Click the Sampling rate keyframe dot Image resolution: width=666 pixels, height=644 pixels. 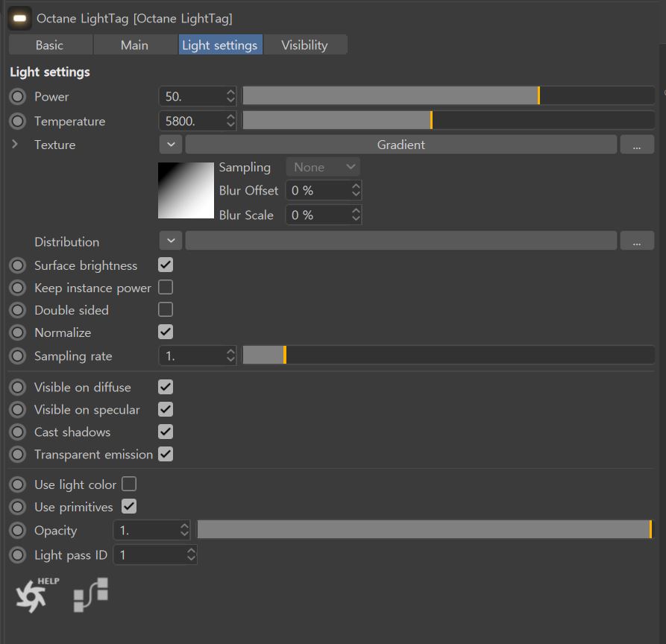coord(18,356)
